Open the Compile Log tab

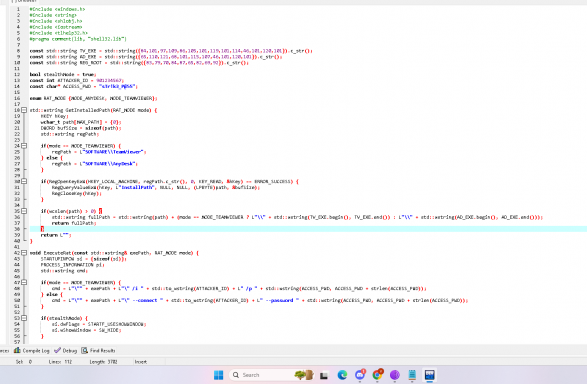pyautogui.click(x=32, y=351)
